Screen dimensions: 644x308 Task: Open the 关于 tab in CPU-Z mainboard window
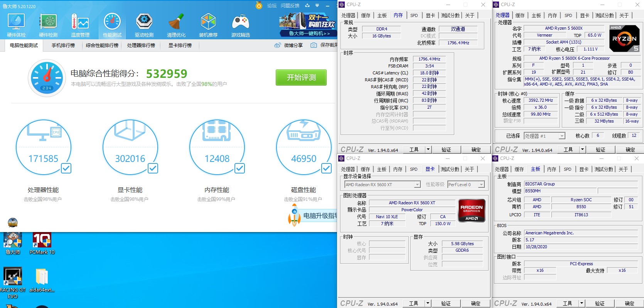click(x=623, y=169)
